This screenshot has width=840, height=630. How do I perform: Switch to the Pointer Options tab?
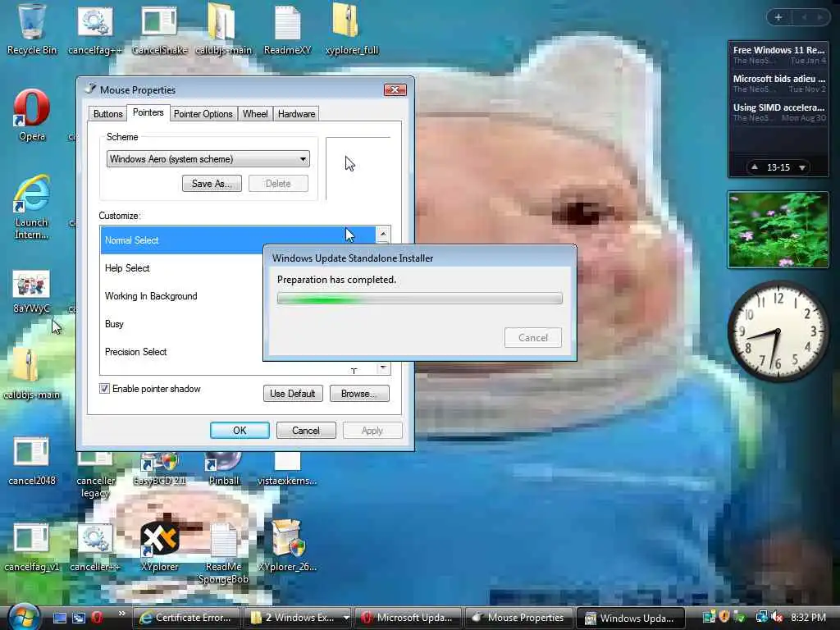203,113
